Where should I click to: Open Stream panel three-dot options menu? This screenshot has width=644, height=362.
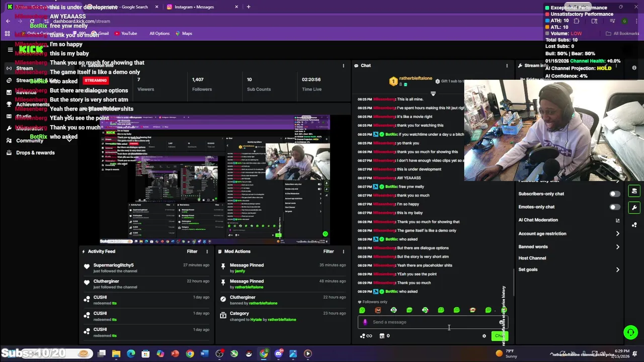(344, 65)
